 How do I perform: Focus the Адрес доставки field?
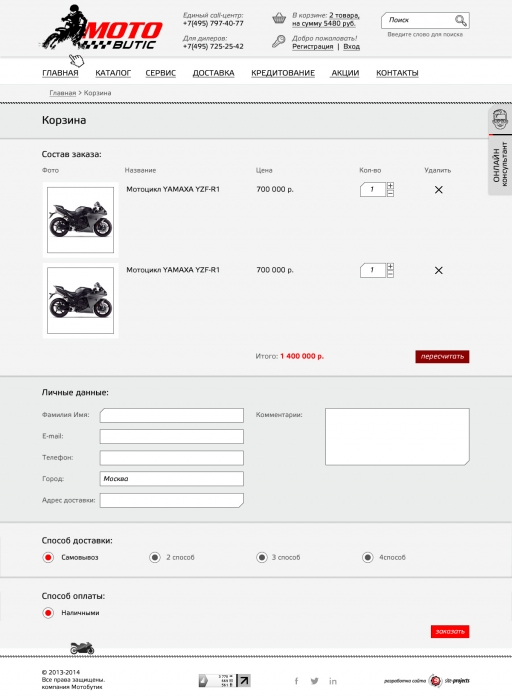click(172, 500)
